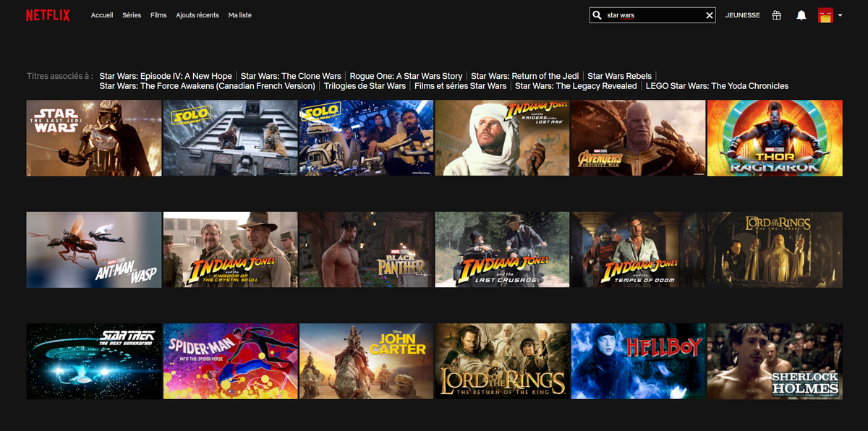Click the search magnifier icon

click(597, 15)
